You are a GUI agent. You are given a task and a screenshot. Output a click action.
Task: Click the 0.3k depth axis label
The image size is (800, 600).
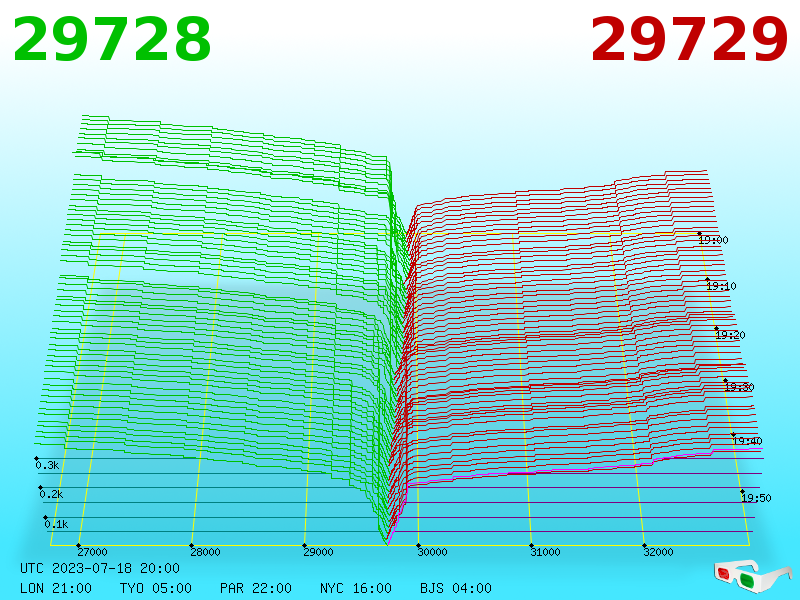click(47, 465)
